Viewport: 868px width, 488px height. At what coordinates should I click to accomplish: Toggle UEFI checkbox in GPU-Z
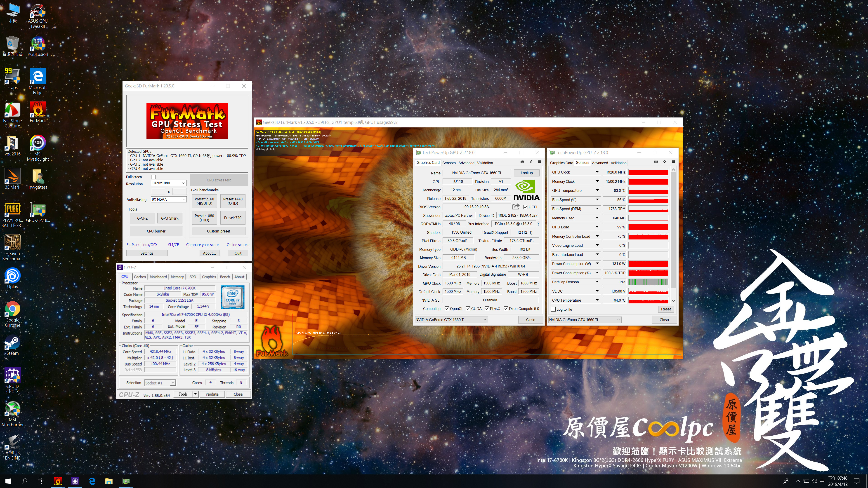tap(525, 207)
